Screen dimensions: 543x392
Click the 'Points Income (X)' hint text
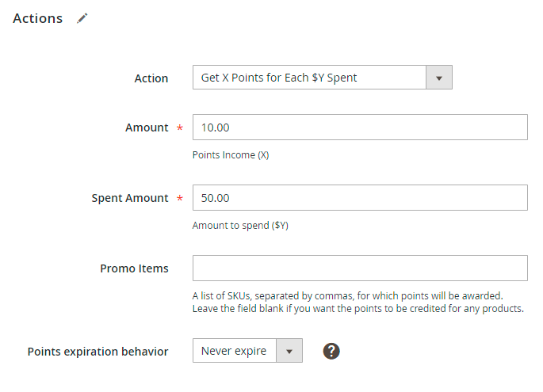click(231, 155)
